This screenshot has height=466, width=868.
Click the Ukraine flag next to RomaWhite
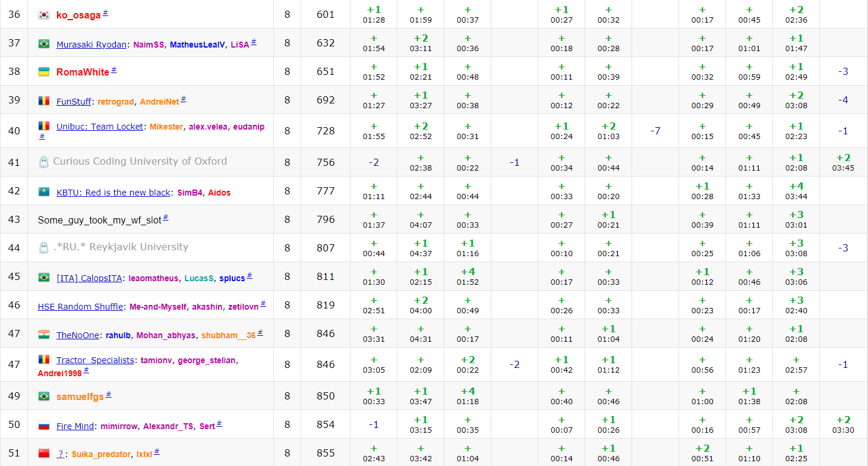(x=43, y=72)
